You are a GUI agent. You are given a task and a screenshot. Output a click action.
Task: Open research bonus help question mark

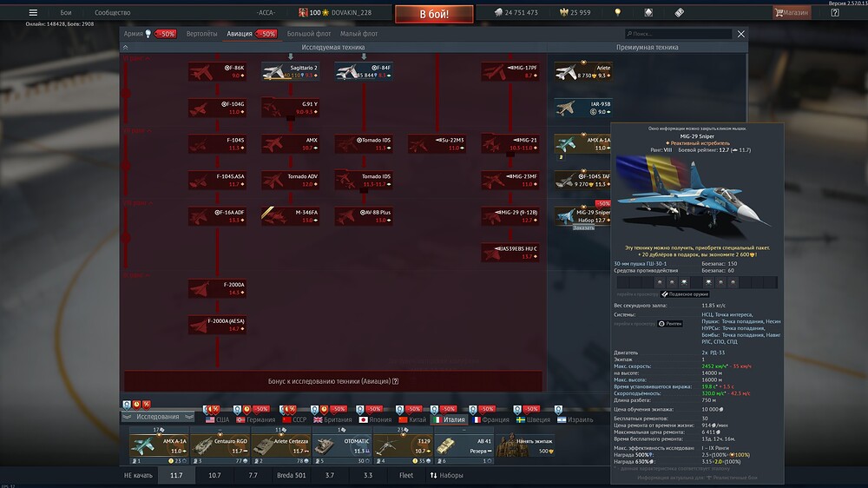(x=395, y=381)
